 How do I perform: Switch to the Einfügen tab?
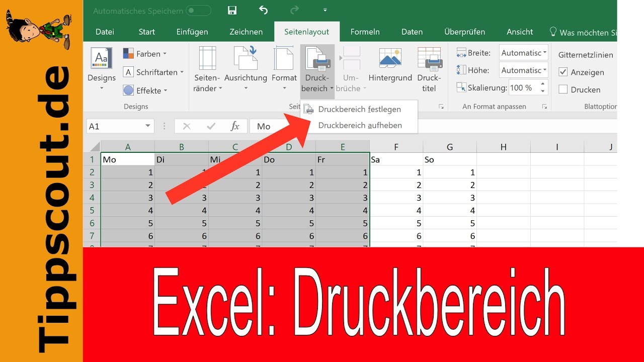click(x=192, y=32)
